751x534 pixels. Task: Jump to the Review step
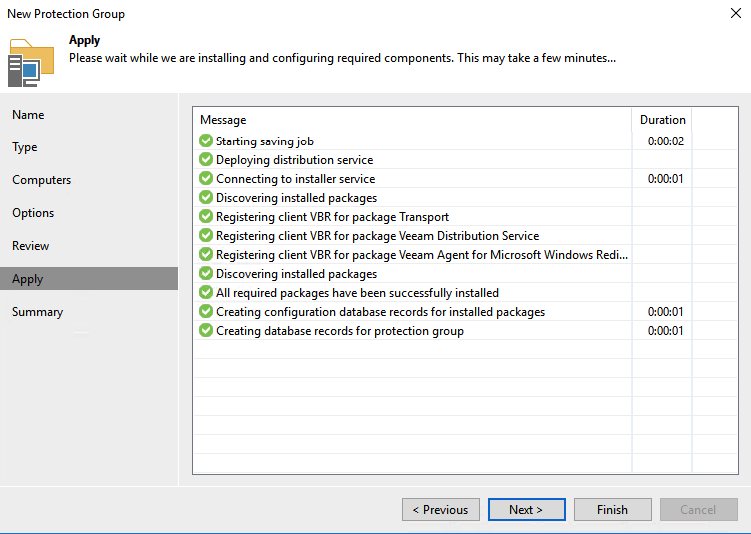coord(30,246)
